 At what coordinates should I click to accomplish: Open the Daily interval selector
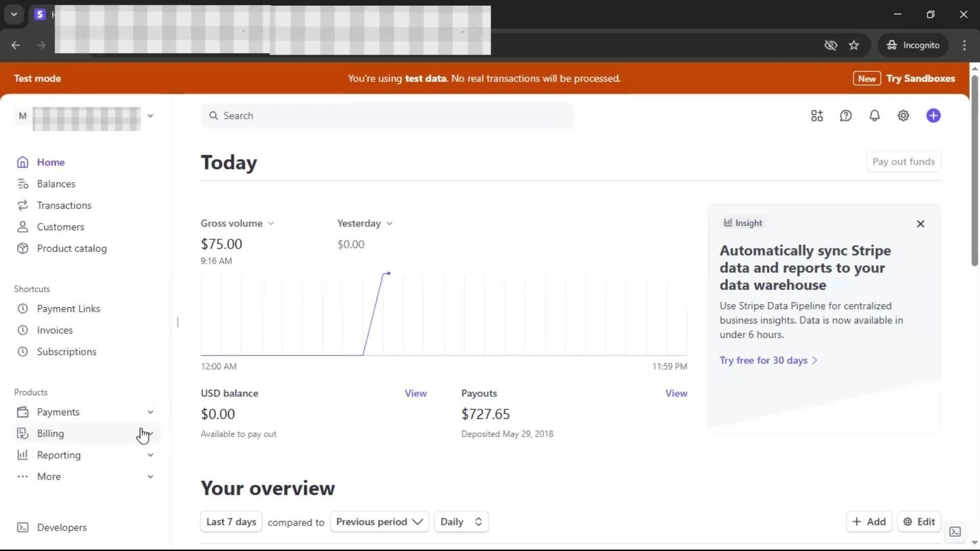[x=461, y=521]
